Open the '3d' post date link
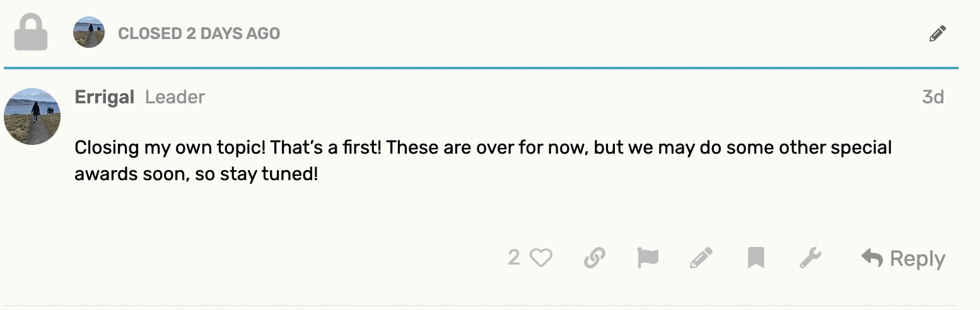The width and height of the screenshot is (980, 310). (933, 97)
